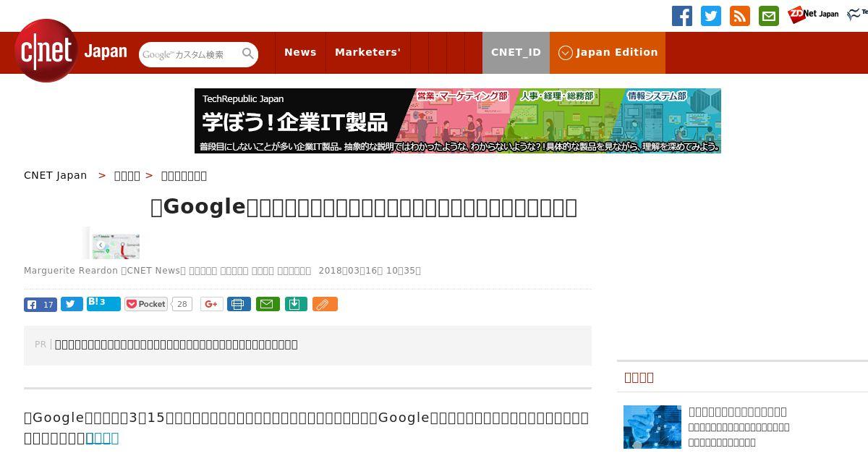868x456 pixels.
Task: Click the search magnifier icon
Action: tap(248, 54)
